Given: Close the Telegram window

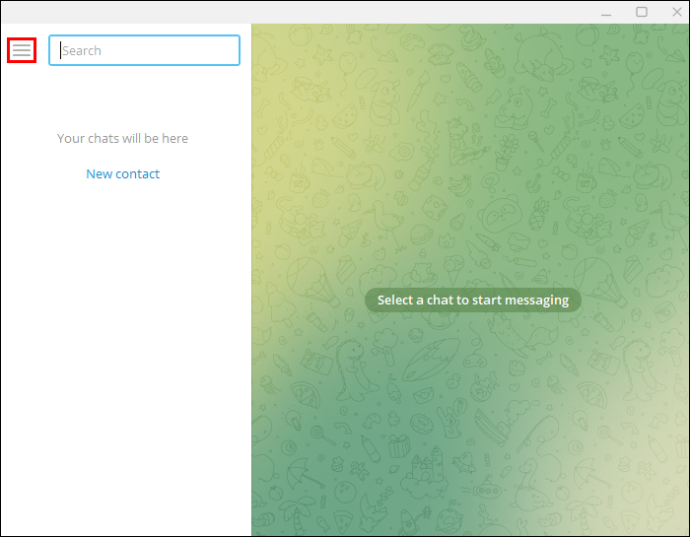Looking at the screenshot, I should pyautogui.click(x=677, y=12).
